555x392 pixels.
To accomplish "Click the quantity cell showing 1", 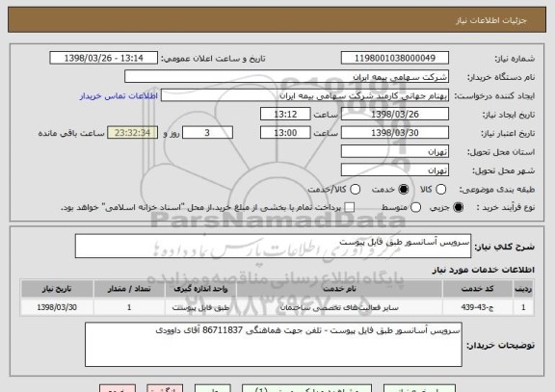I will (129, 307).
